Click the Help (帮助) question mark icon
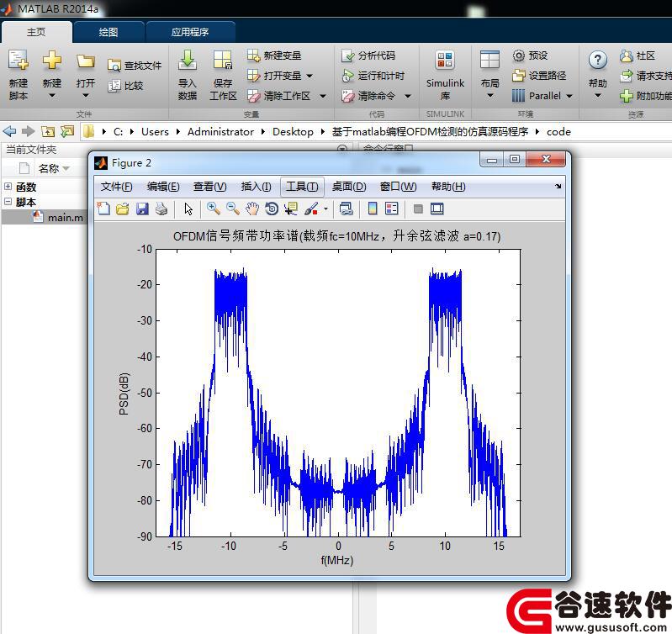 pos(597,61)
